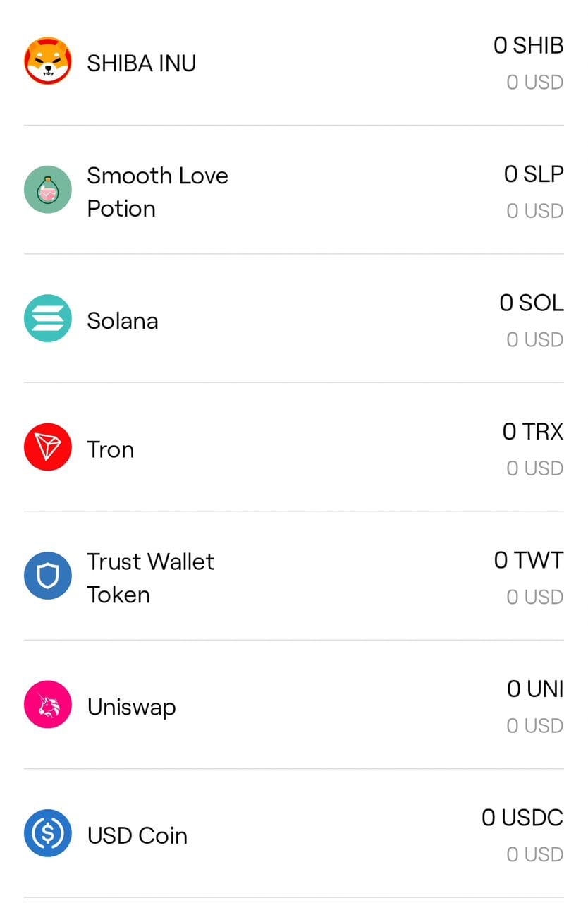Select the Solana name label
Image resolution: width=588 pixels, height=903 pixels.
click(x=123, y=321)
